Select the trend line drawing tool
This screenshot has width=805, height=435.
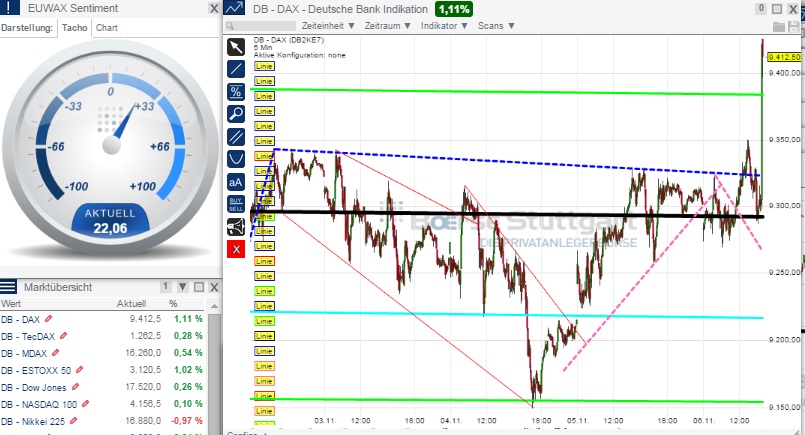coord(236,69)
